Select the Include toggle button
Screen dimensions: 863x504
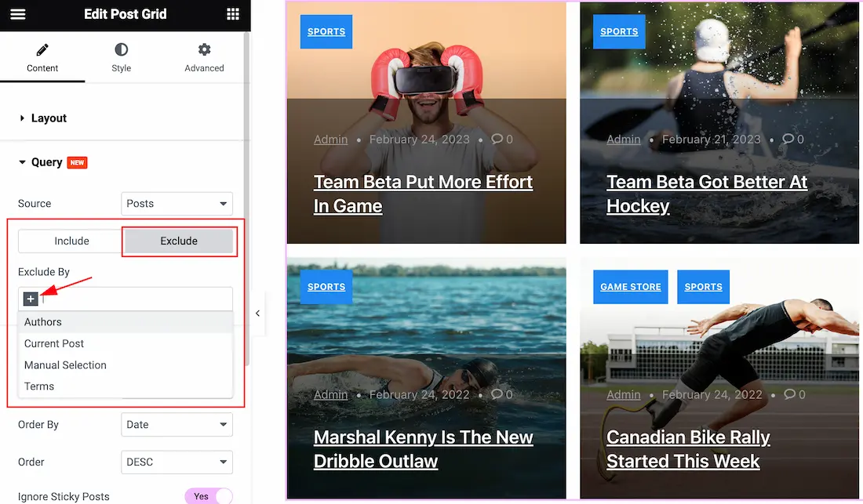click(71, 241)
